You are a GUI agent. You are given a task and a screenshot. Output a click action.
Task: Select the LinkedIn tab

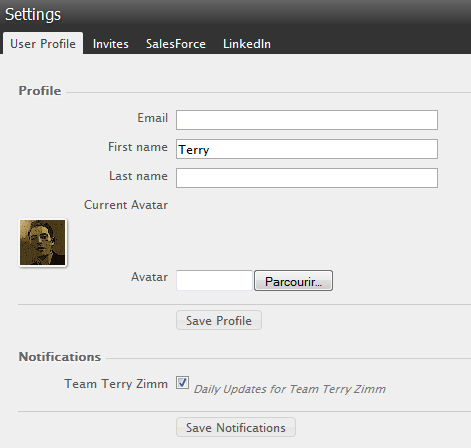[247, 44]
